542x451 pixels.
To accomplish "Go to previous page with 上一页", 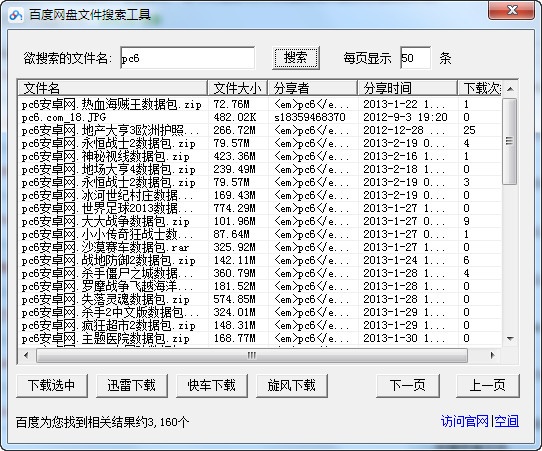I will coord(487,385).
